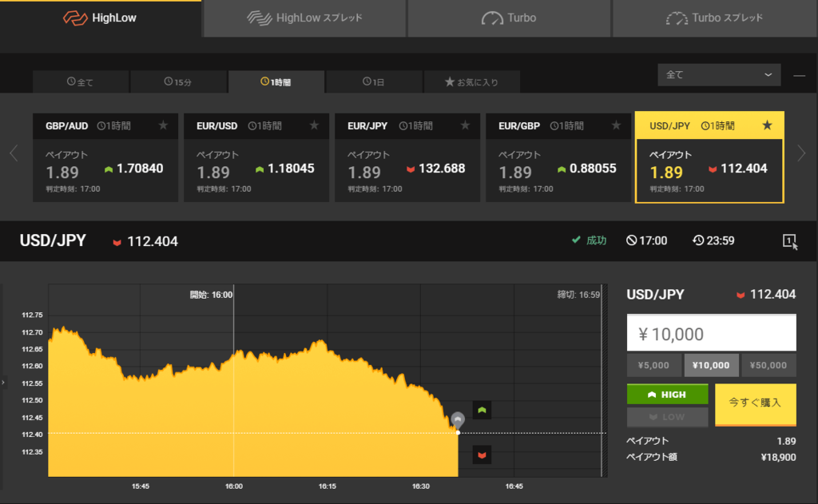
Task: Edit the ¥10,000 investment amount field
Action: 712,333
